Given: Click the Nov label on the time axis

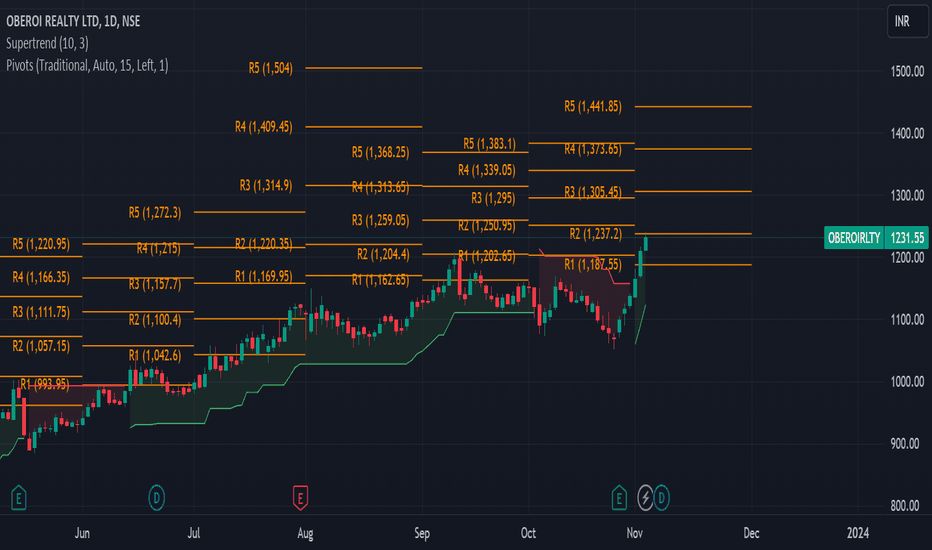Looking at the screenshot, I should click(x=634, y=533).
